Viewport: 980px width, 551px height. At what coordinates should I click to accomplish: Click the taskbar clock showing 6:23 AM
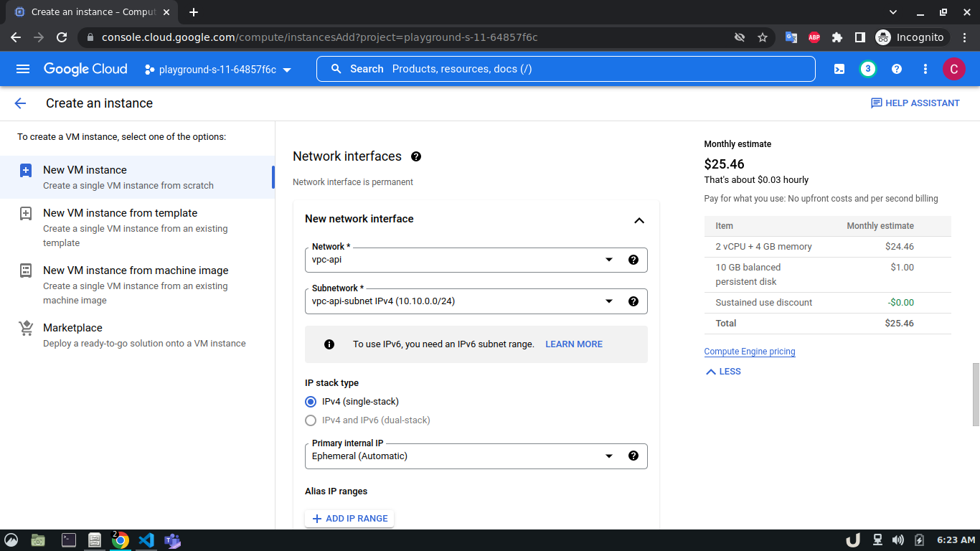pyautogui.click(x=956, y=540)
